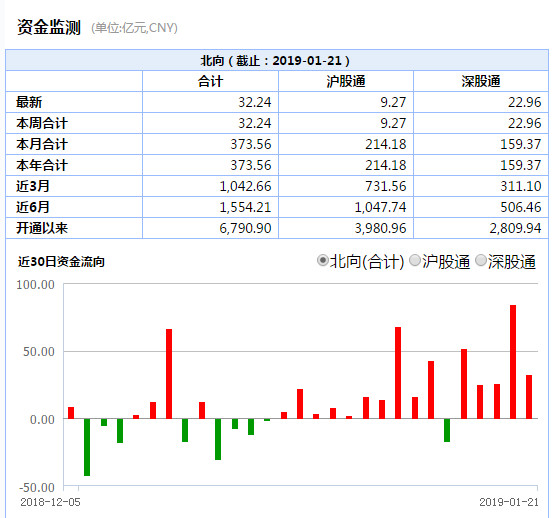Click the 2019-01-21 axis date label
The width and height of the screenshot is (553, 518).
coord(509,502)
